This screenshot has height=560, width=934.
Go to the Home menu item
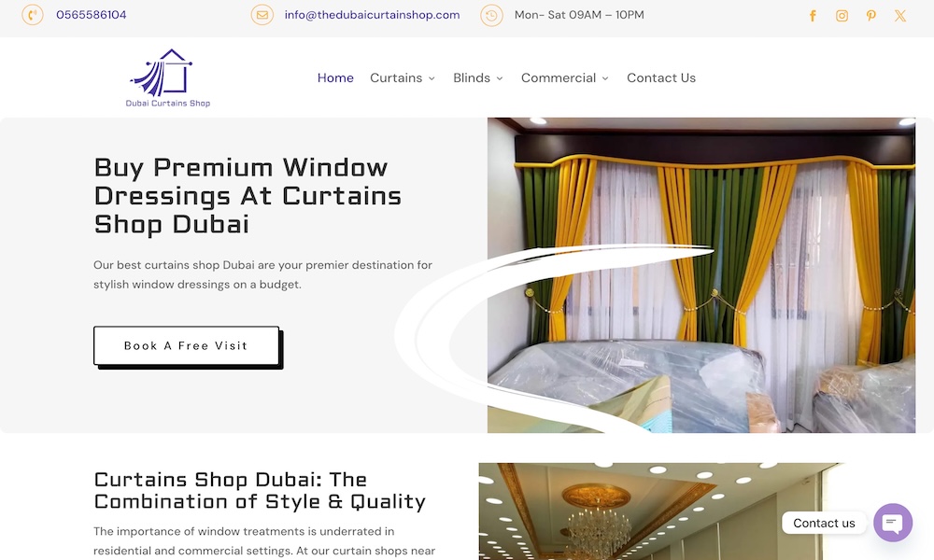coord(335,78)
